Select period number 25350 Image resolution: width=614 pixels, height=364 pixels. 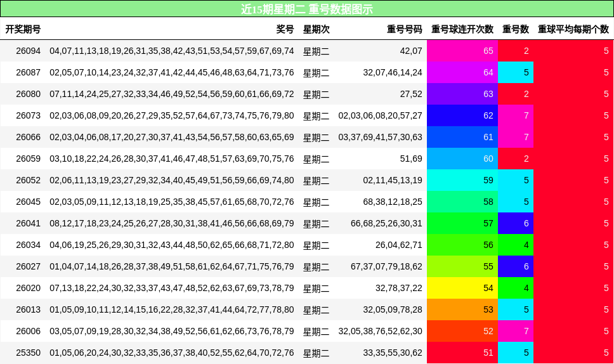point(28,352)
